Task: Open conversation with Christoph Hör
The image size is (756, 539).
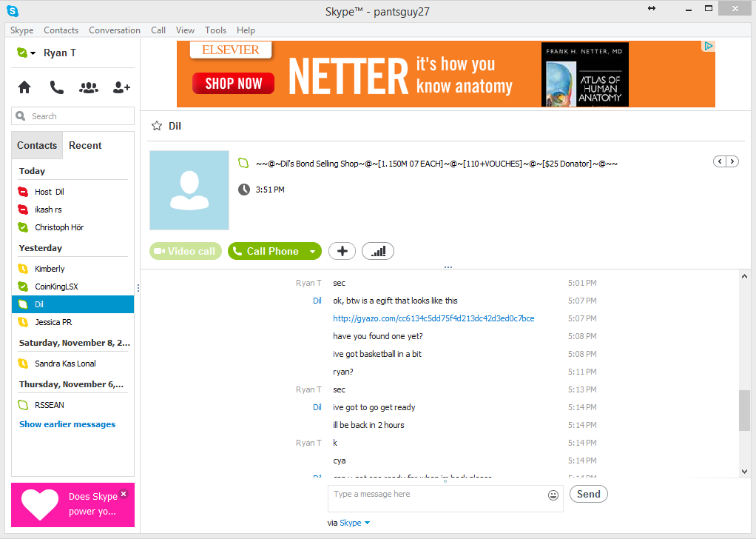Action: click(x=72, y=227)
